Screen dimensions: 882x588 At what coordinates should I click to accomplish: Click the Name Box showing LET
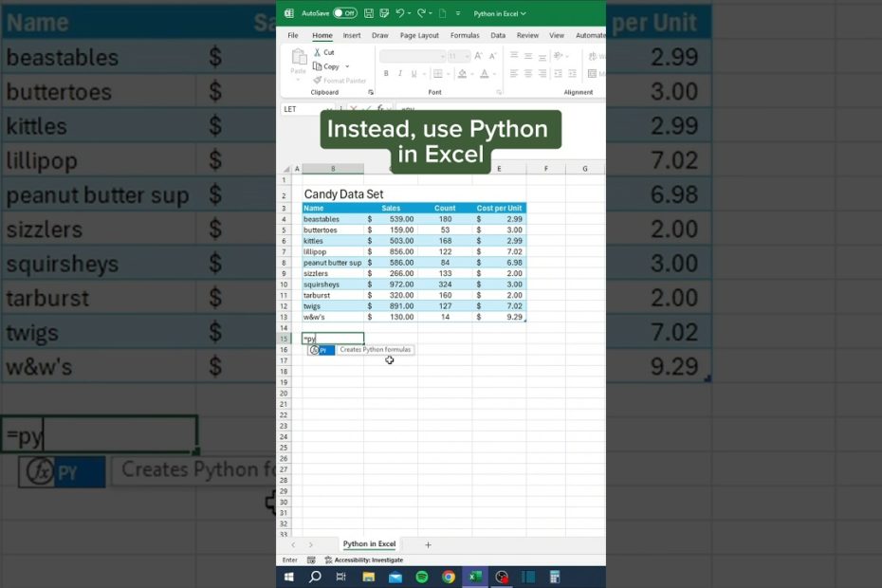click(x=300, y=109)
